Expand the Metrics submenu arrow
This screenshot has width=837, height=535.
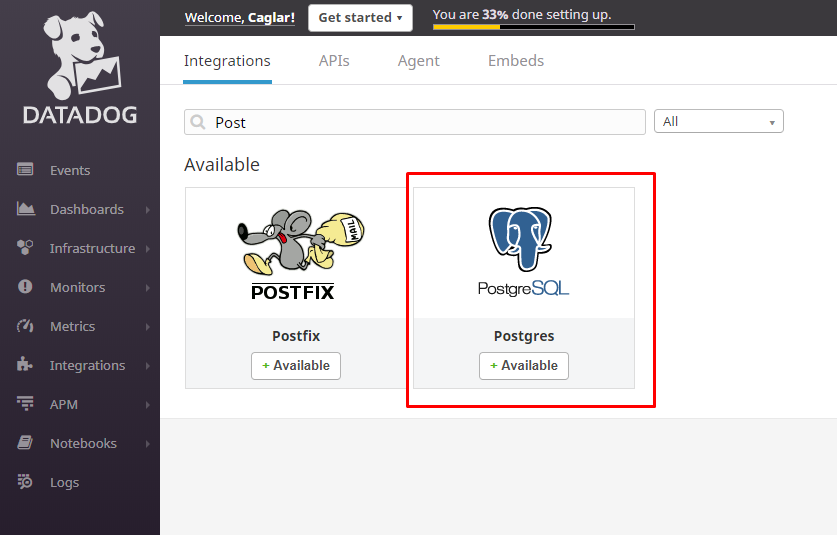click(148, 327)
